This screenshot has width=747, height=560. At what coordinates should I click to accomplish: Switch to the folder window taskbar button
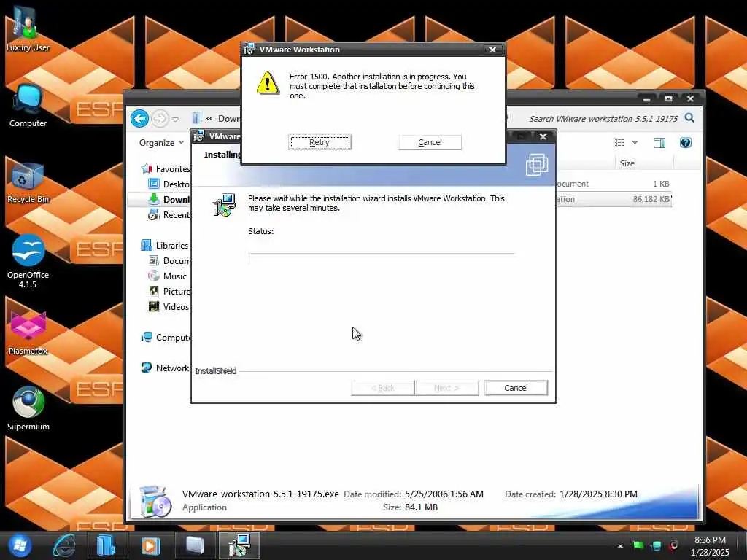coord(194,545)
